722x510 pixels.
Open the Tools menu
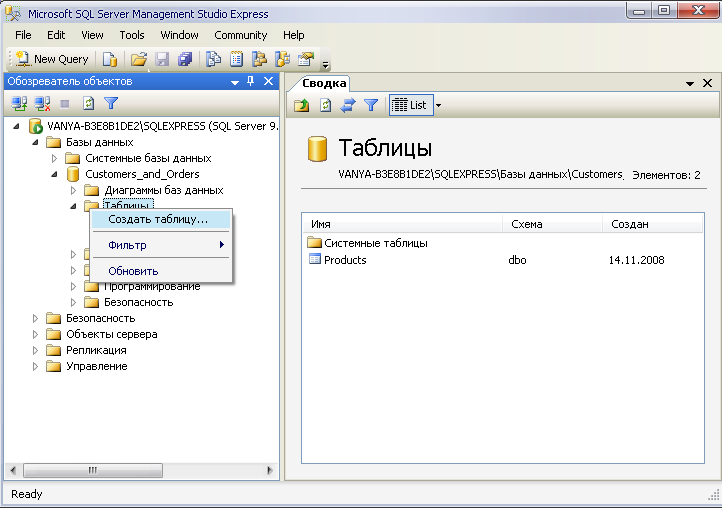coord(132,35)
